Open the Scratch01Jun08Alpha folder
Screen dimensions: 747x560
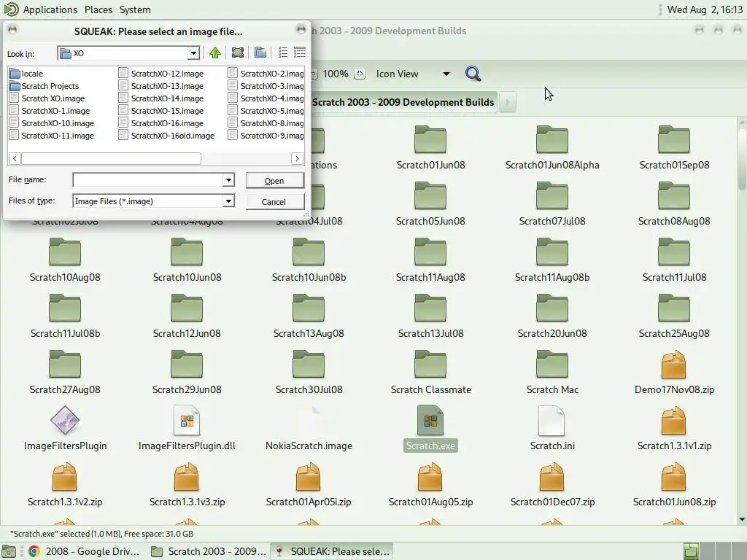coord(552,147)
